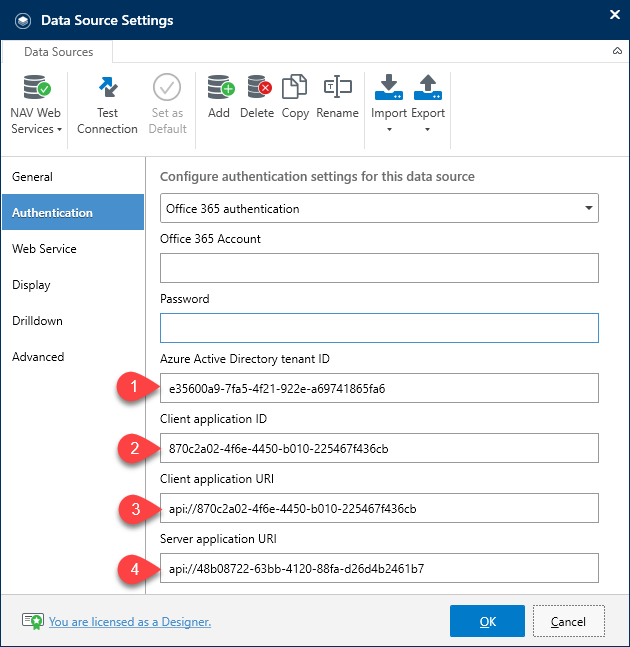
Task: Close the Data Source Settings window
Action: pos(615,15)
